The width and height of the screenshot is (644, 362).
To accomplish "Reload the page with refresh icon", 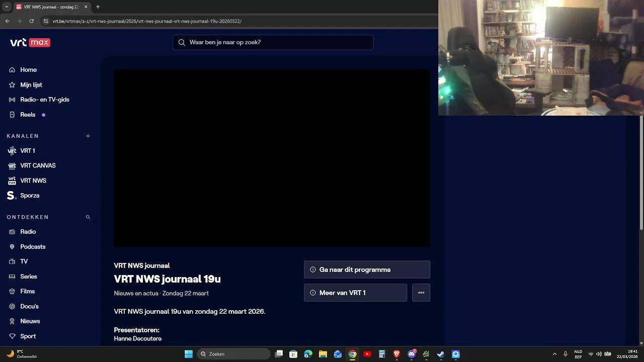I will point(31,21).
